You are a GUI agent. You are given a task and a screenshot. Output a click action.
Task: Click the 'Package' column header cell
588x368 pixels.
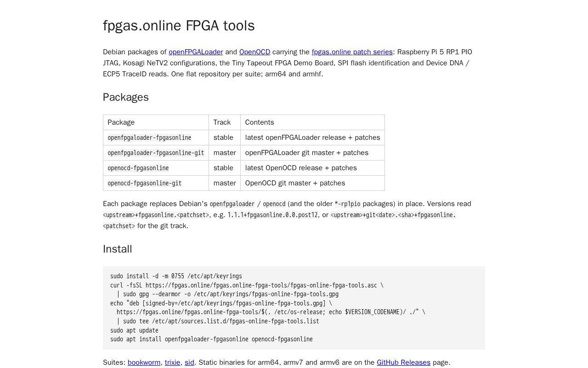156,122
